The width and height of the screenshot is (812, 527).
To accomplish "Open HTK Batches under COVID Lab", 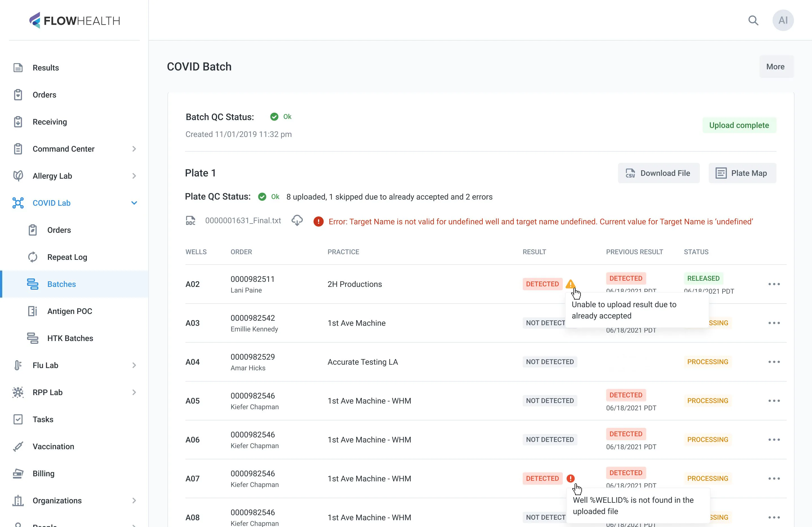I will 74,338.
